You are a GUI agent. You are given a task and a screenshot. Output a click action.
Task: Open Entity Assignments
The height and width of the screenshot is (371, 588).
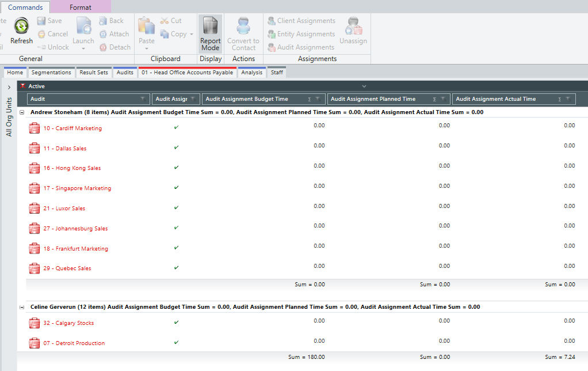[301, 34]
